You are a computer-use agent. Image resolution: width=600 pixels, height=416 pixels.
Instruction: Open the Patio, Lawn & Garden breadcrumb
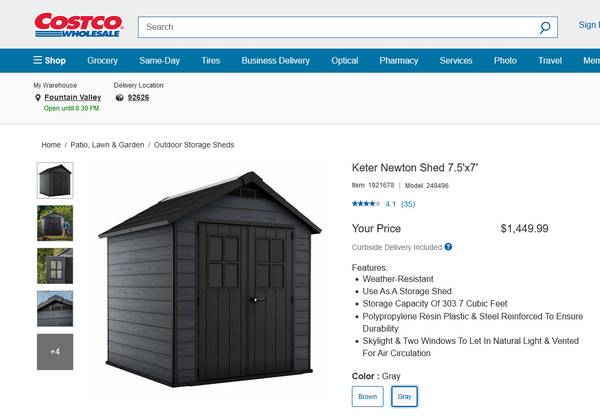(107, 145)
